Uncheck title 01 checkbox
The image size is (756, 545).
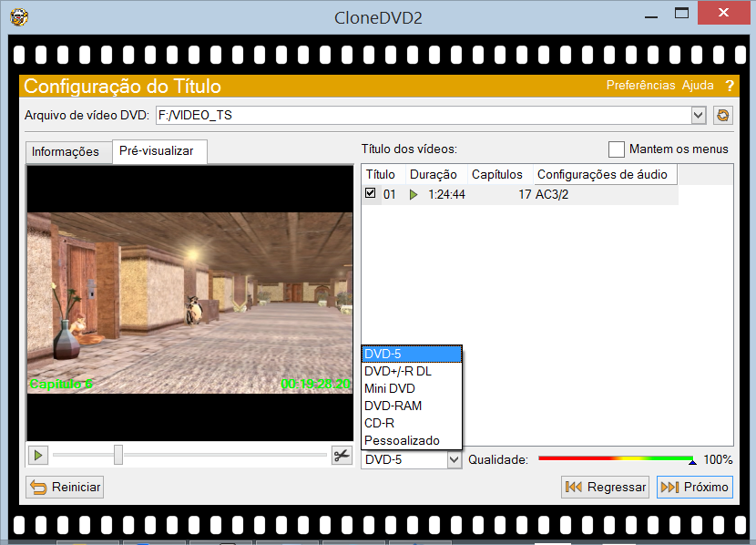370,193
